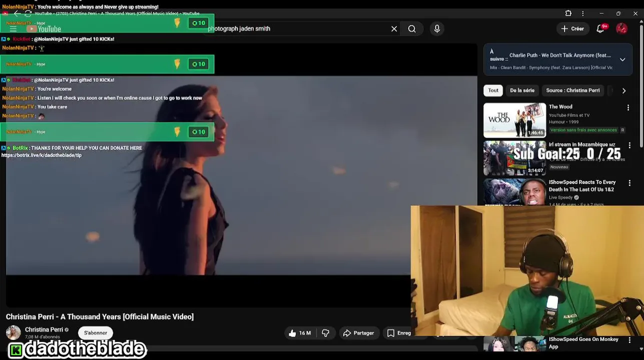The height and width of the screenshot is (360, 644).
Task: Click the 'Version sans frais avec annonces' badge
Action: (x=583, y=130)
